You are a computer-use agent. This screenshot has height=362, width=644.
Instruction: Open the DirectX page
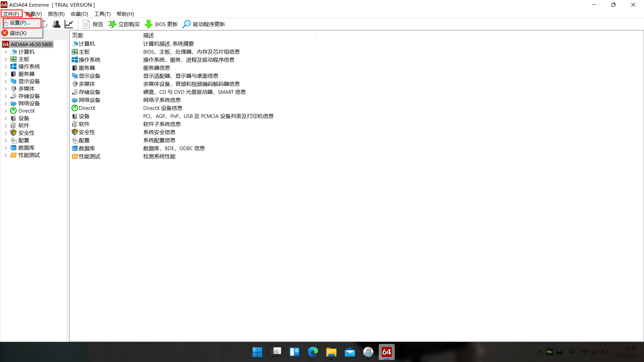click(x=87, y=108)
